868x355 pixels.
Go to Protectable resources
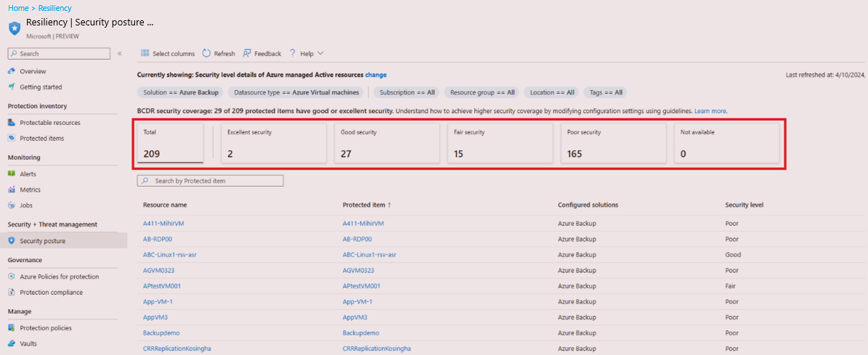[x=50, y=123]
